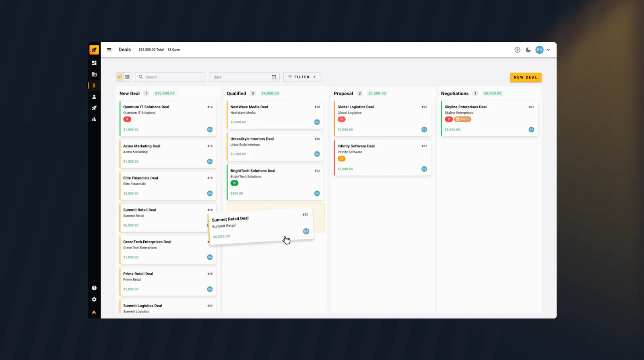Click the DA avatar on Infinity Software card
This screenshot has width=644, height=360.
coord(424,169)
